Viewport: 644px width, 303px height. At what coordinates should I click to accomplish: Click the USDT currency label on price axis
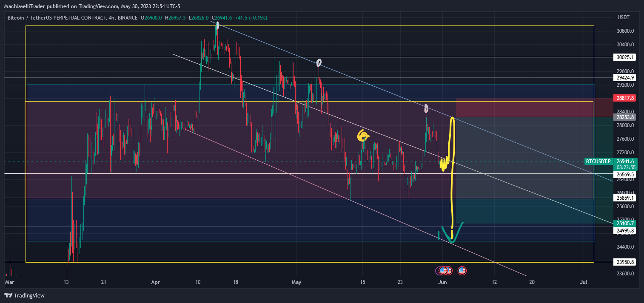[623, 18]
